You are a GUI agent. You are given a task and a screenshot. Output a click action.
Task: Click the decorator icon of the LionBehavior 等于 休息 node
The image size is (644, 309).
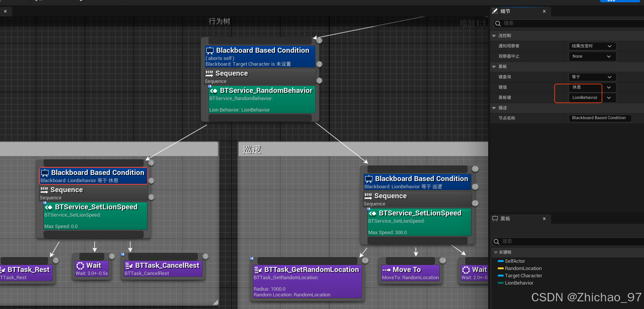[45, 173]
